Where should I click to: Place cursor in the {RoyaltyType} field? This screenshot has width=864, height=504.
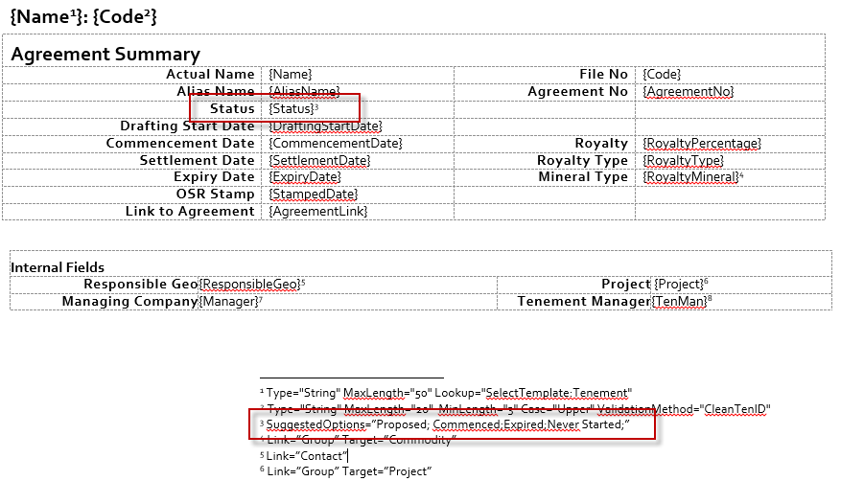pyautogui.click(x=684, y=161)
